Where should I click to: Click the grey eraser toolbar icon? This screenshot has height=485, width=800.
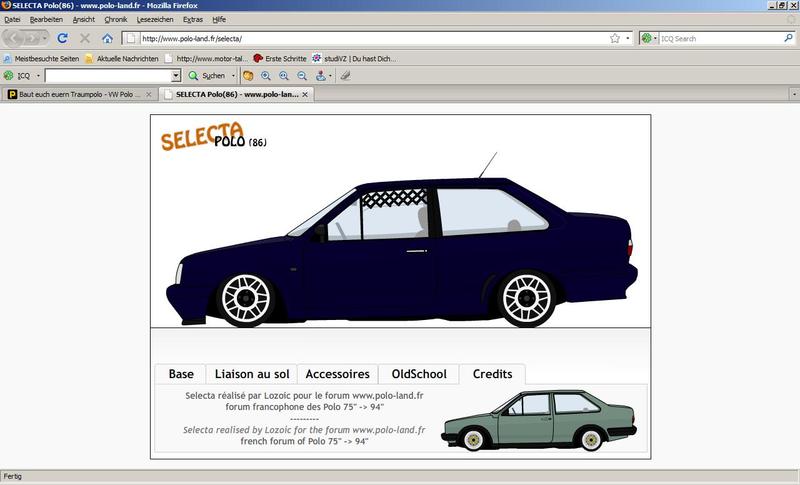[345, 75]
